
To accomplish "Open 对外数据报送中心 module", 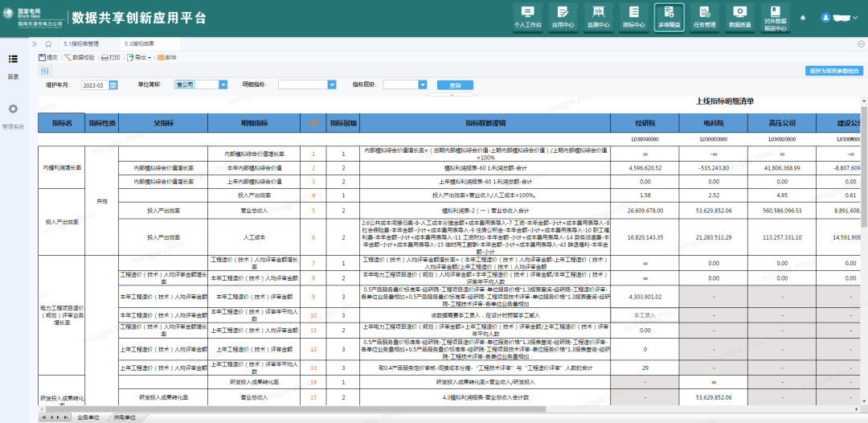I will point(776,17).
